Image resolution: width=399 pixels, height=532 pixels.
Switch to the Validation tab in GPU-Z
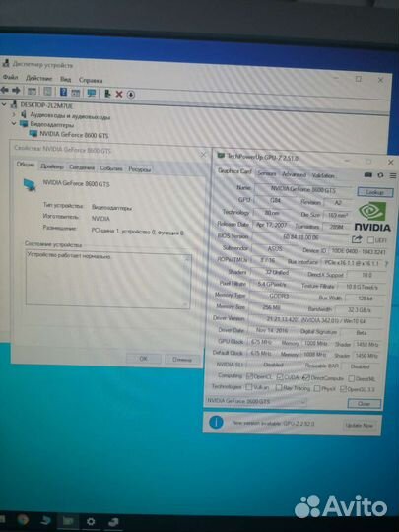click(x=323, y=175)
